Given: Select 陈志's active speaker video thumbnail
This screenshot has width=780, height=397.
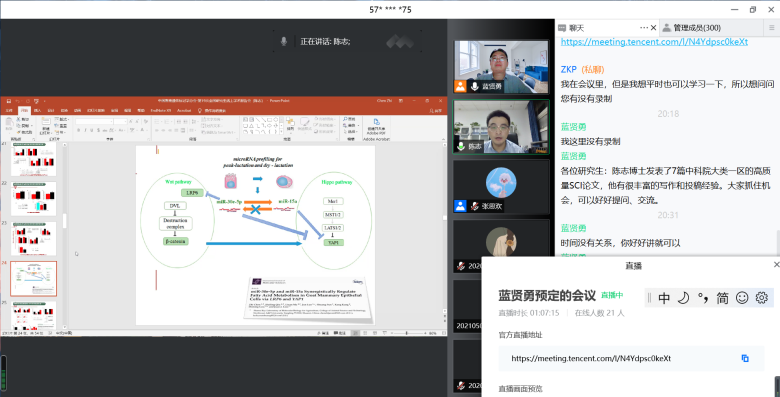Looking at the screenshot, I should 501,127.
